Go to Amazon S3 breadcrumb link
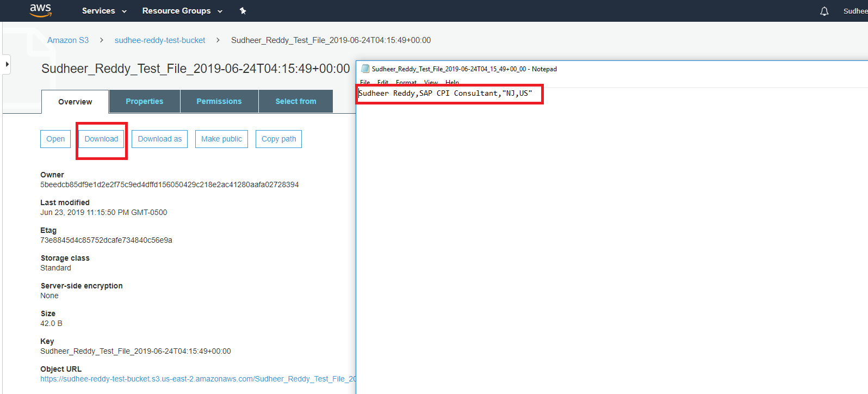This screenshot has height=394, width=868. [x=68, y=40]
